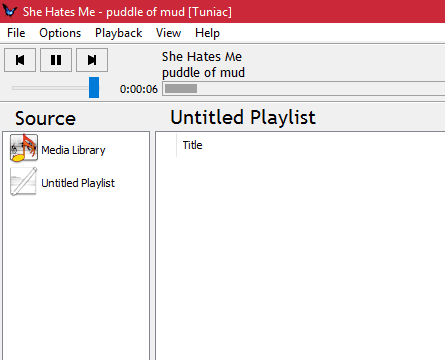Viewport: 445px width, 360px height.
Task: Click the Media Library music note icon
Action: 23,148
